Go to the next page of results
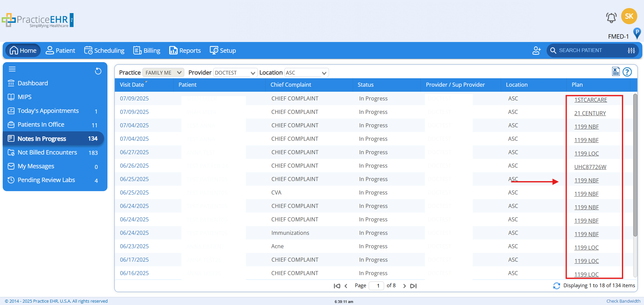 404,286
